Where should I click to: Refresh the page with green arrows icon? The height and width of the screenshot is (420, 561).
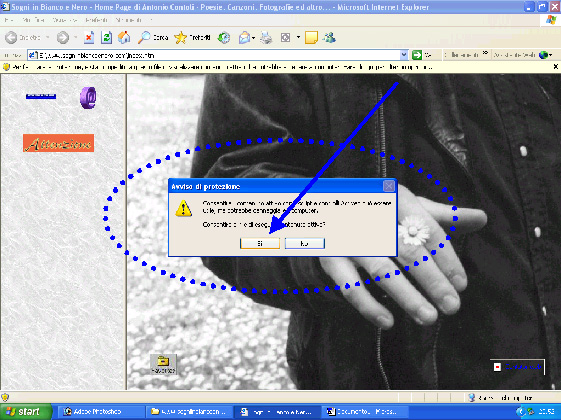tap(106, 38)
